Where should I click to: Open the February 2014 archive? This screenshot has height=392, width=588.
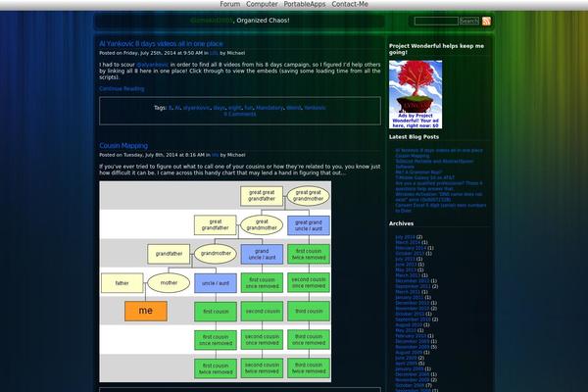click(x=411, y=248)
